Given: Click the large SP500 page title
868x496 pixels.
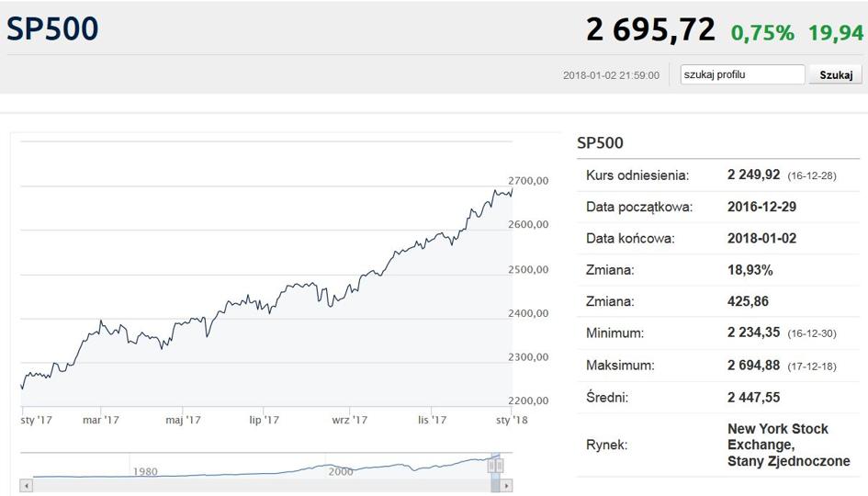Looking at the screenshot, I should click(52, 28).
